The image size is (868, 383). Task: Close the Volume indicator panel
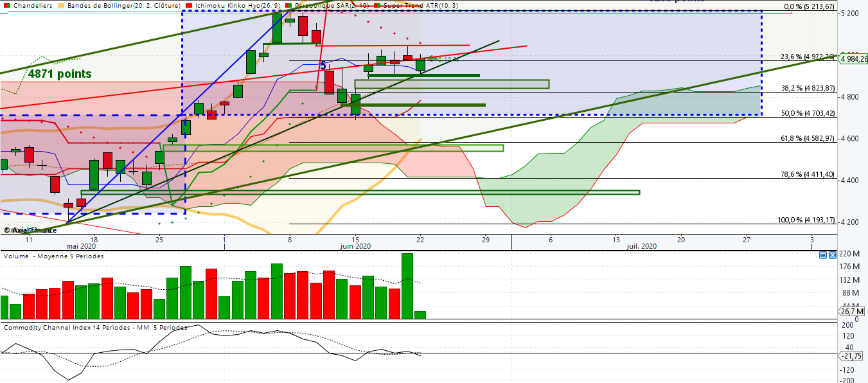tap(832, 256)
